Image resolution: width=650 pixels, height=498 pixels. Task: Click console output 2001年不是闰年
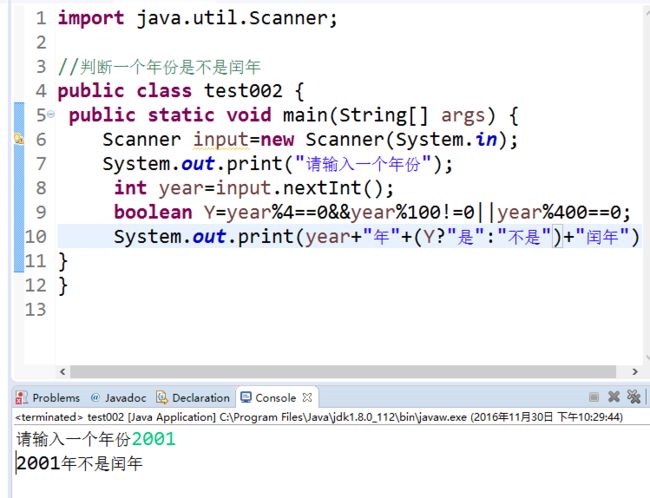pos(79,463)
